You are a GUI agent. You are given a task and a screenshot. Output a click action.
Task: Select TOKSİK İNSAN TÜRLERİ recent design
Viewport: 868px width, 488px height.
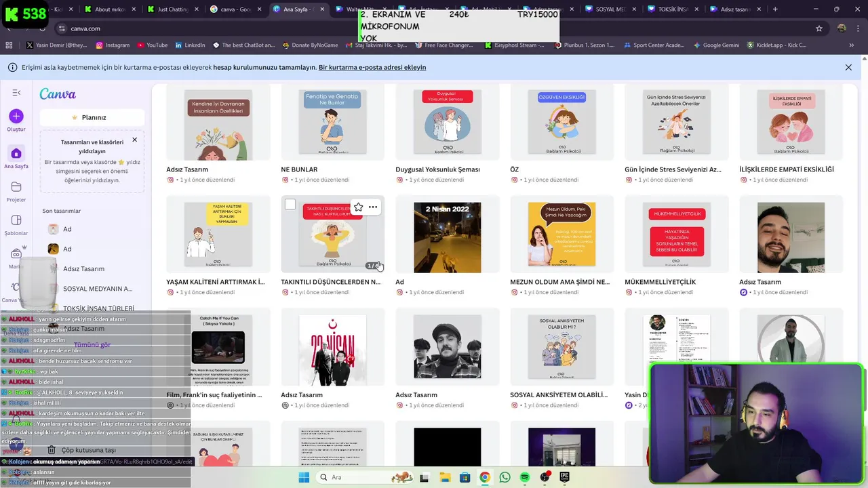click(x=92, y=308)
